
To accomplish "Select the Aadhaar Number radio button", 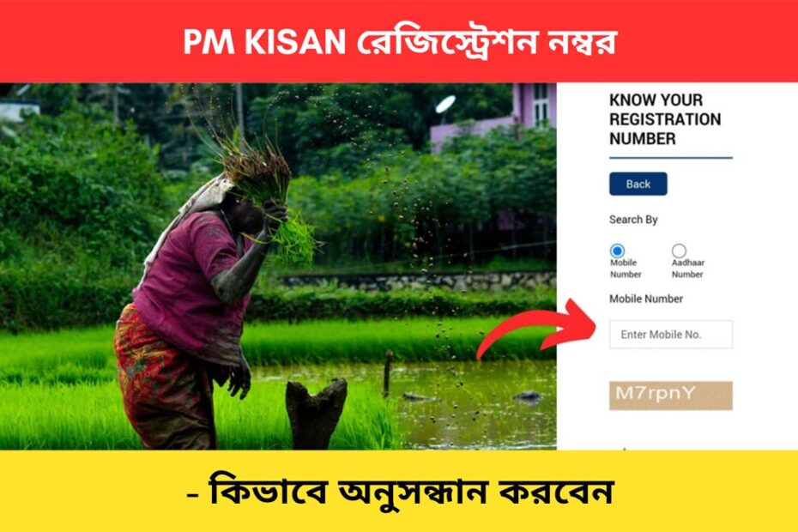I will pyautogui.click(x=679, y=251).
